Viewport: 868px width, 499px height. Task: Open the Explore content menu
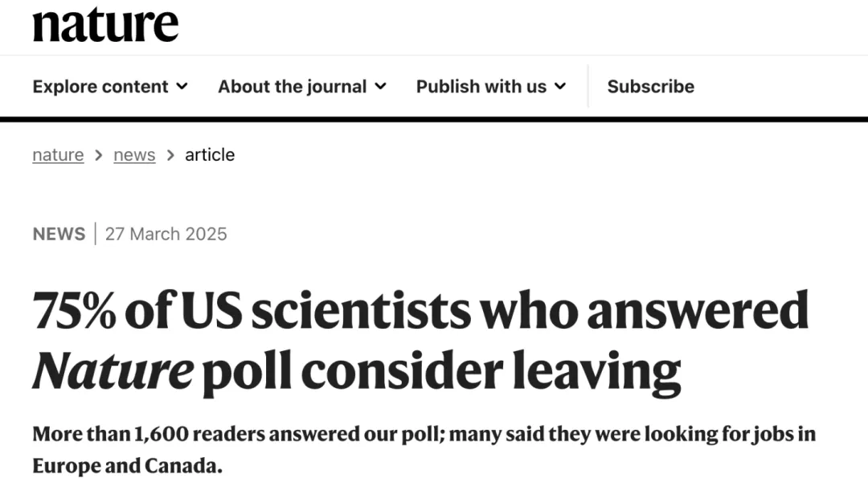tap(110, 86)
